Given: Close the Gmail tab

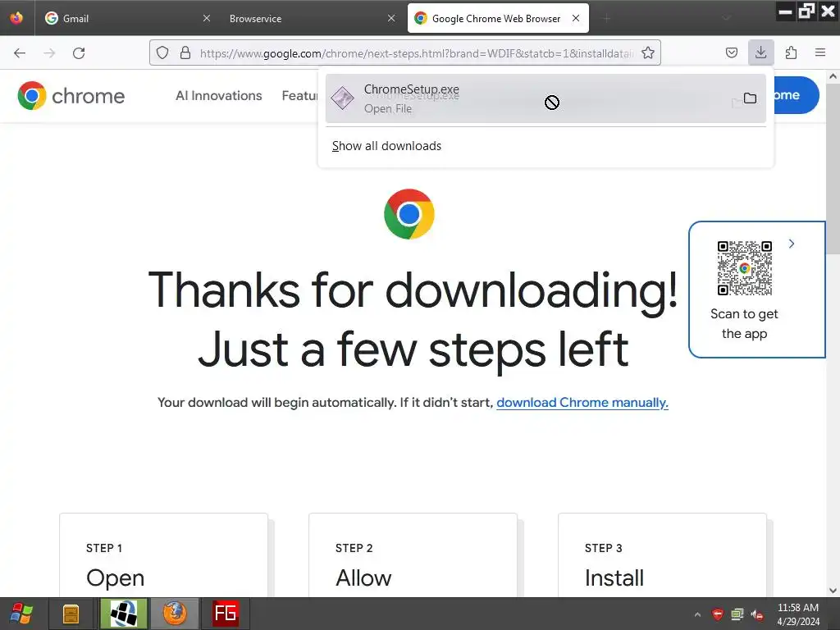Looking at the screenshot, I should [207, 18].
